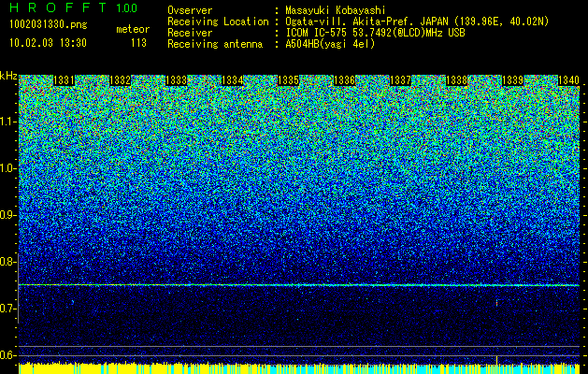Viewport: 588px width, 374px height.
Task: Click the meteor label
Action: pos(133,29)
